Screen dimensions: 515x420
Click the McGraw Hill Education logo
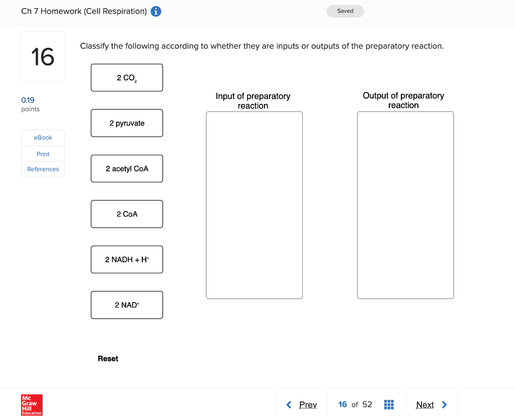click(32, 405)
